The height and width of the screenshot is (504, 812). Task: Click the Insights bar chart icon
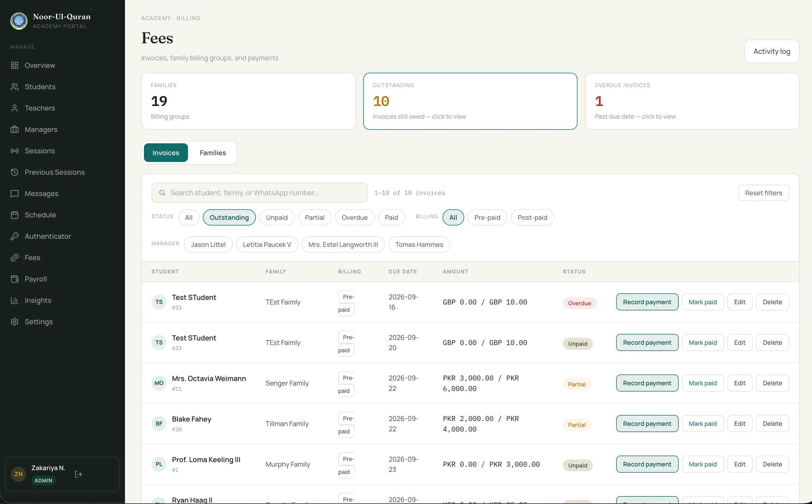pos(14,300)
